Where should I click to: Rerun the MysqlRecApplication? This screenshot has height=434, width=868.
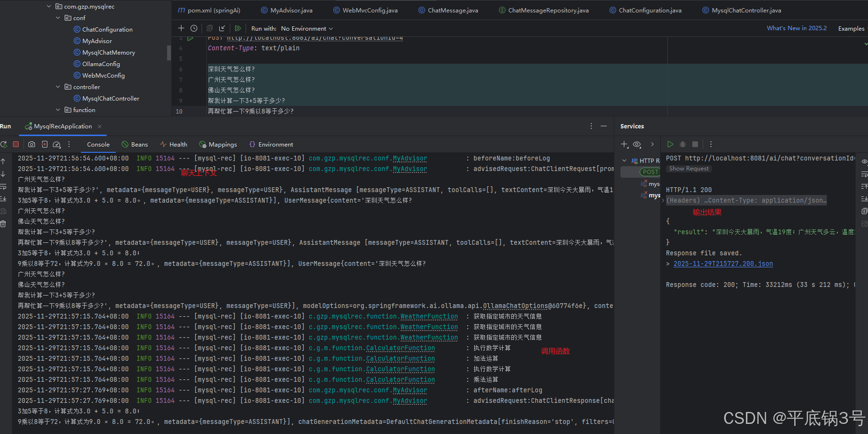(x=4, y=144)
